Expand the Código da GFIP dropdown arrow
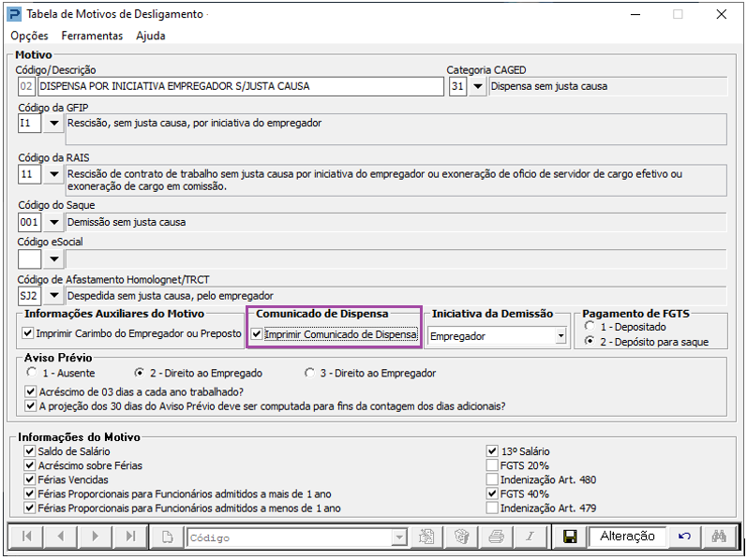This screenshot has height=560, width=747. click(53, 124)
